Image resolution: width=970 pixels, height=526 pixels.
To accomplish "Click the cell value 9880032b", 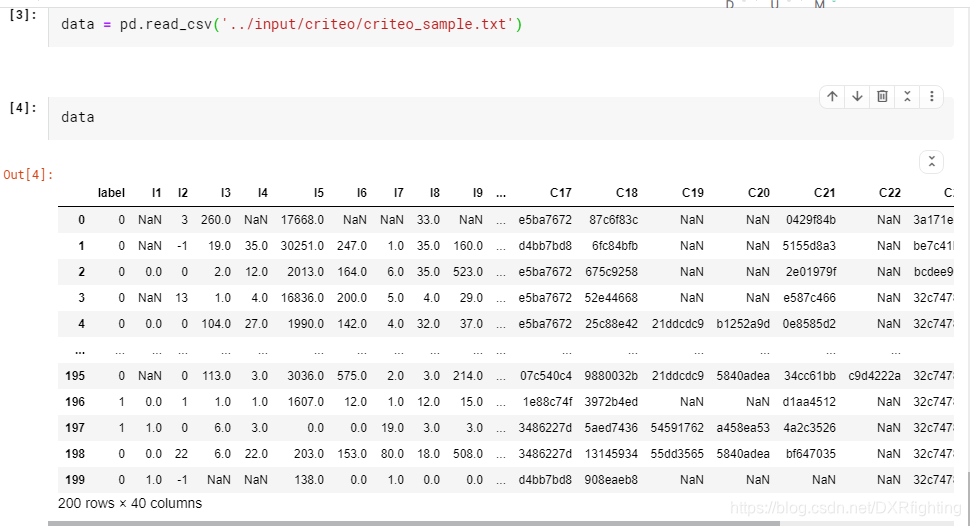I will click(x=611, y=376).
